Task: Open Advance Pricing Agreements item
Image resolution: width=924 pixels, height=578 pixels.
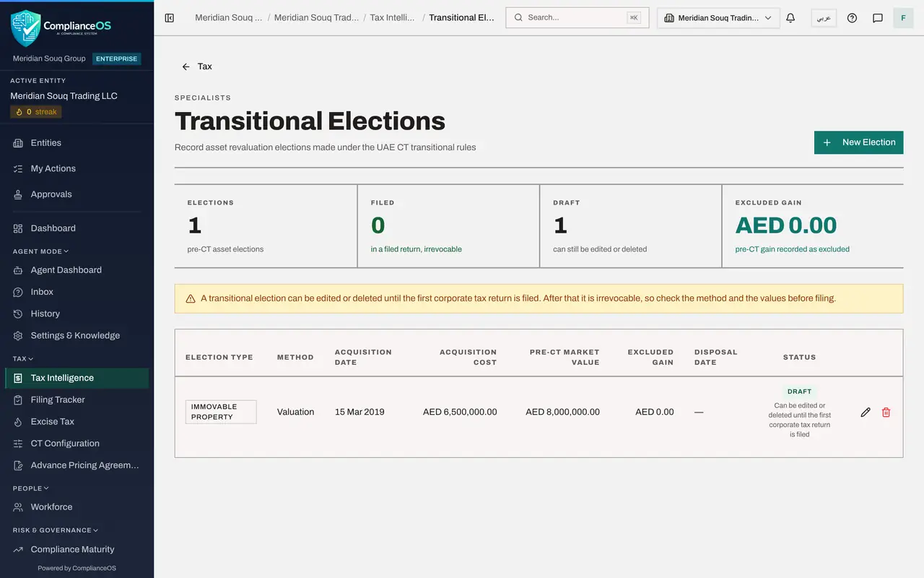Action: tap(77, 465)
